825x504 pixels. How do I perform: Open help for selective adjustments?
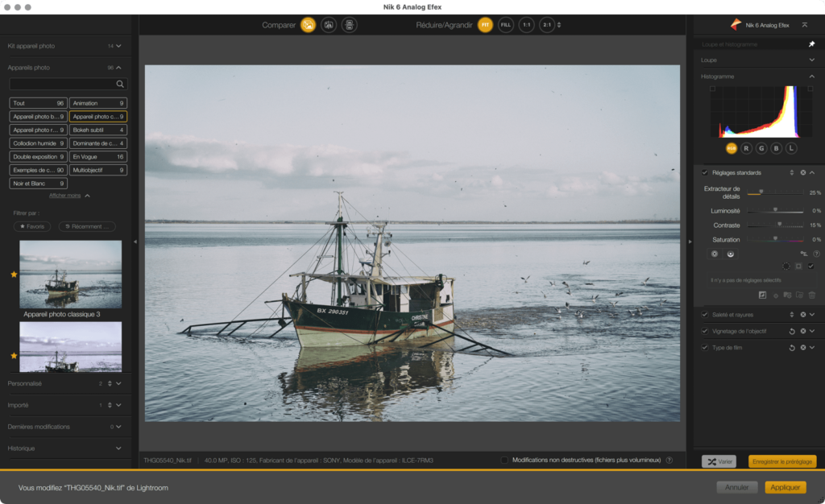[817, 254]
